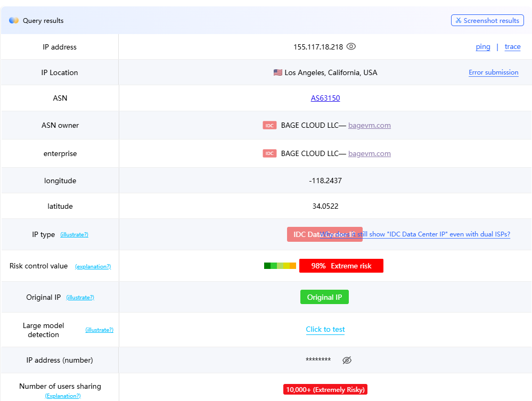The width and height of the screenshot is (532, 401).
Task: Click the Error submission link
Action: pos(493,72)
